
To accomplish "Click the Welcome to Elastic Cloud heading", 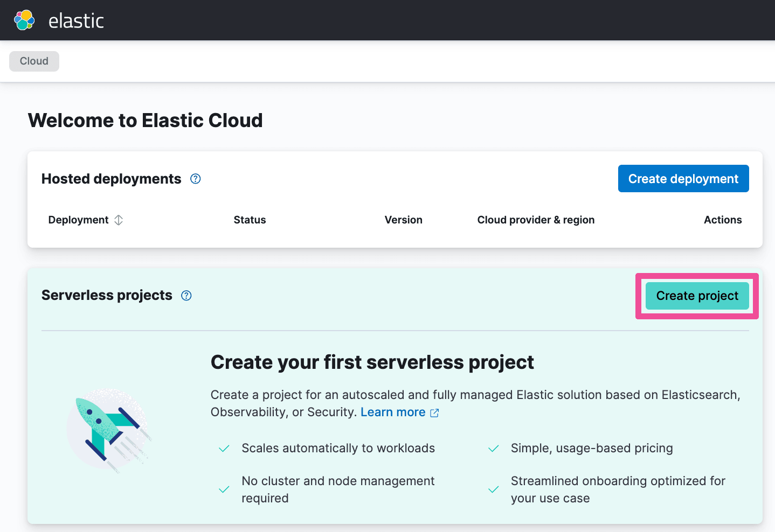I will point(145,120).
